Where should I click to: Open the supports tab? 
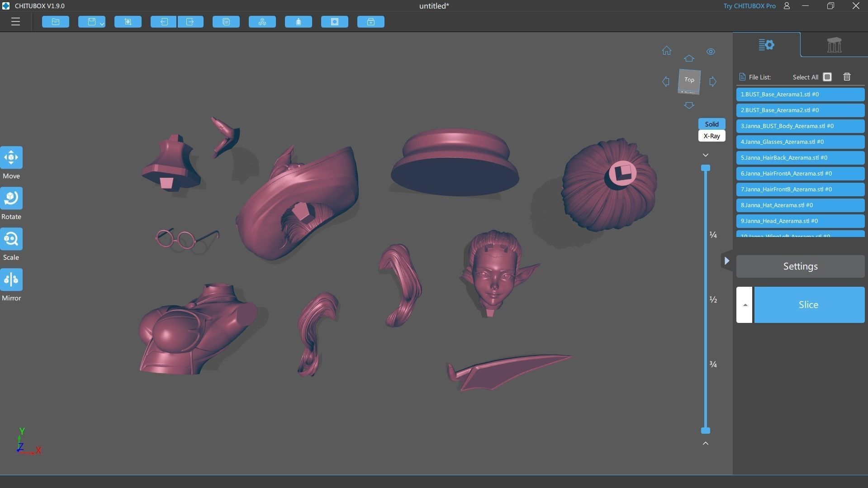tap(834, 45)
